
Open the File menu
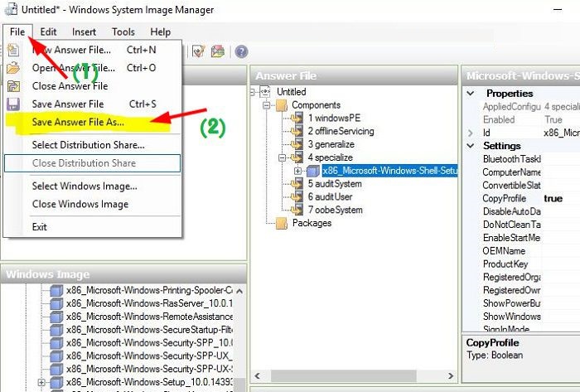coord(17,32)
